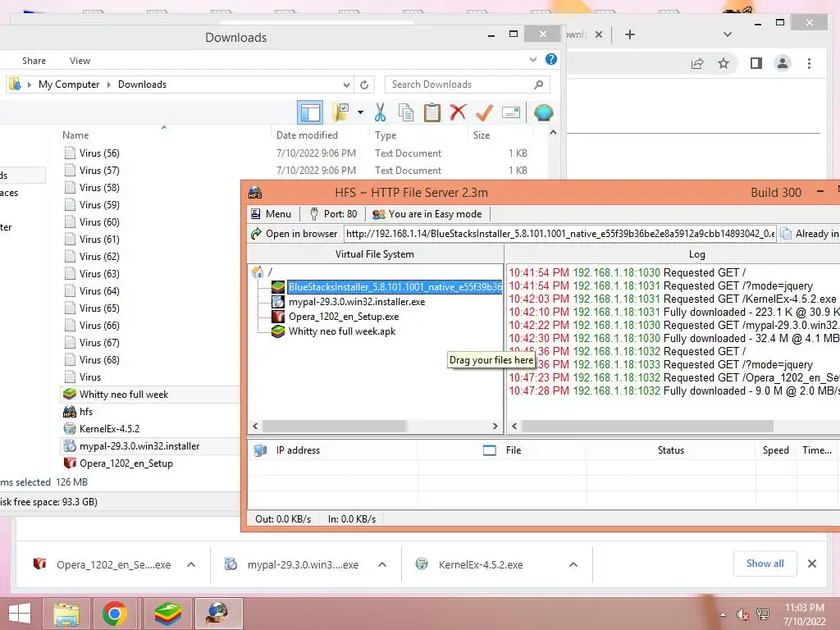The image size is (840, 630).
Task: Click the Virtual File System scroll left arrow
Action: pos(256,427)
